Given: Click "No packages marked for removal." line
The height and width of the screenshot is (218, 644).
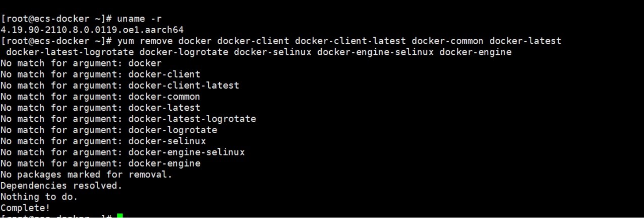Looking at the screenshot, I should point(86,174).
